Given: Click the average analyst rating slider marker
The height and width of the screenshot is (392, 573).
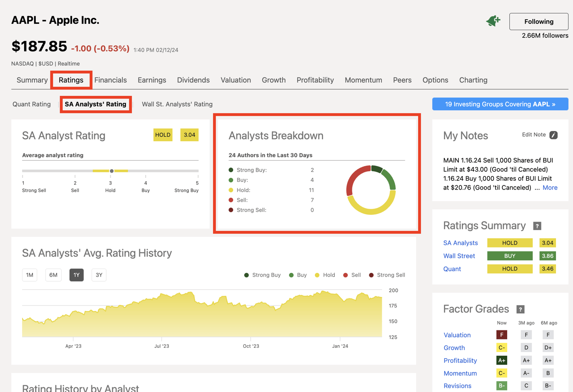Looking at the screenshot, I should pyautogui.click(x=112, y=171).
